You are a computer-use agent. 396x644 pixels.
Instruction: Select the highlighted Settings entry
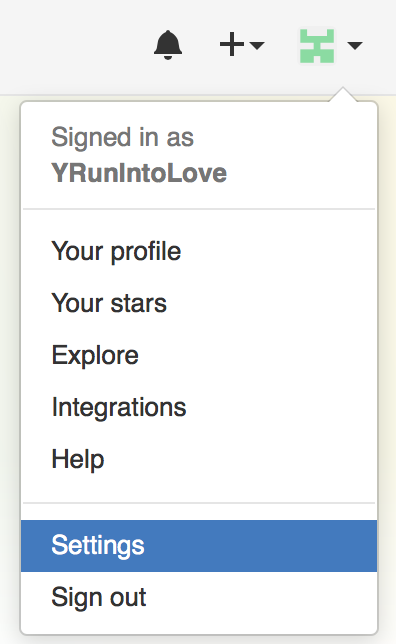pos(199,546)
